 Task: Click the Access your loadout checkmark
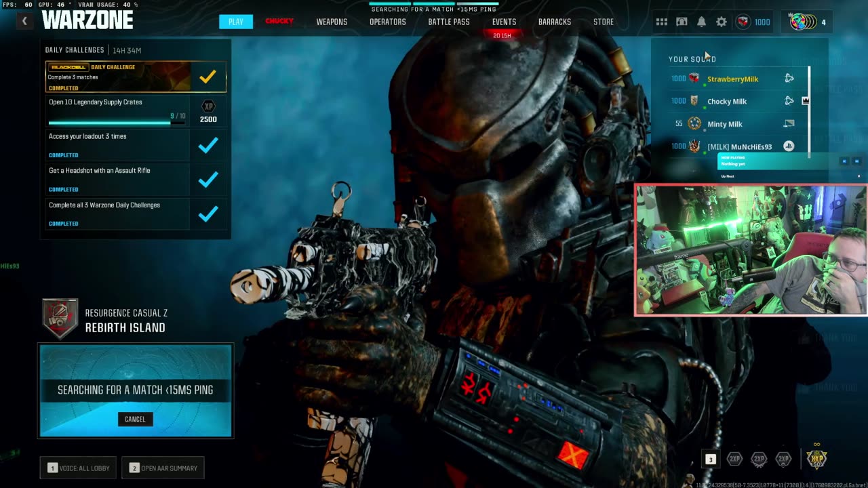[x=208, y=145]
